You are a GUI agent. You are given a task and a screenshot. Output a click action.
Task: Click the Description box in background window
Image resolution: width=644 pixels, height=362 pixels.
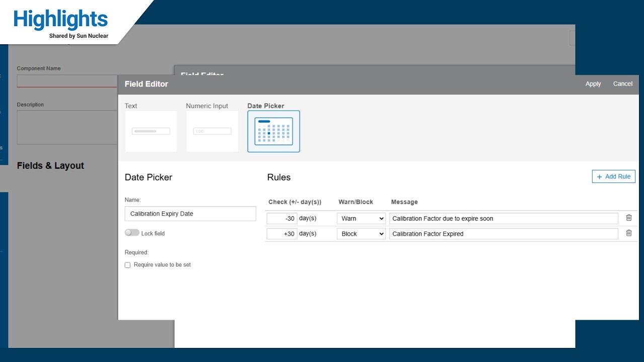[x=67, y=127]
